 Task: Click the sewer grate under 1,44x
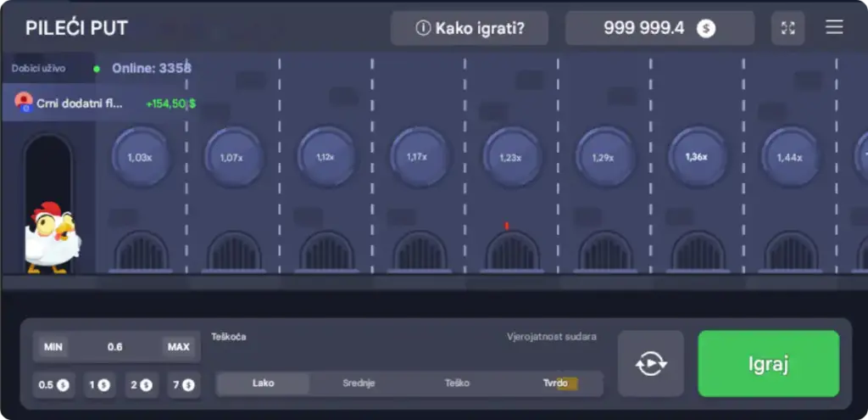coord(791,251)
